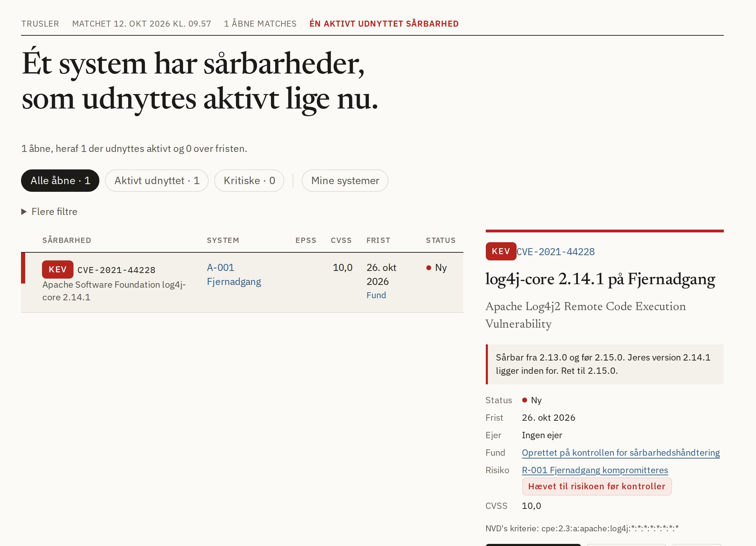This screenshot has width=756, height=546.
Task: Toggle the 'Mine systemer' filter
Action: click(x=345, y=181)
